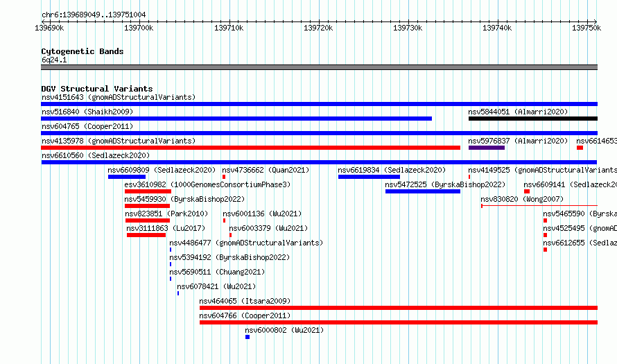Screen dimensions: 617x364
Task: Click ruler position 139690k
Action: point(50,28)
